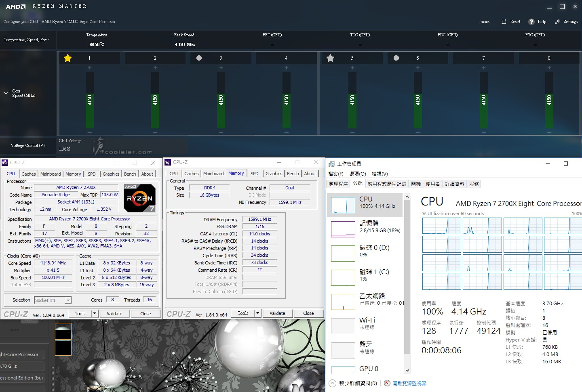Click the AMD Ryzen Master logo
Image resolution: width=582 pixels, height=392 pixels.
16,6
